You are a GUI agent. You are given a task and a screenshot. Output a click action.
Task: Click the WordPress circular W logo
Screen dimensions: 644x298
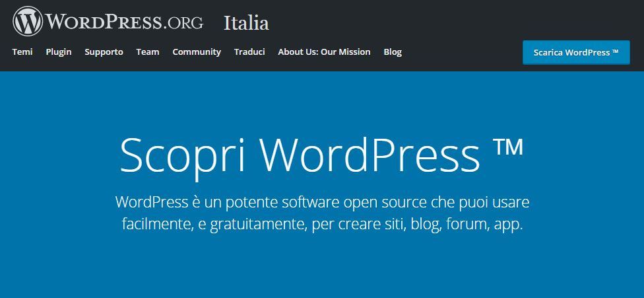[28, 21]
